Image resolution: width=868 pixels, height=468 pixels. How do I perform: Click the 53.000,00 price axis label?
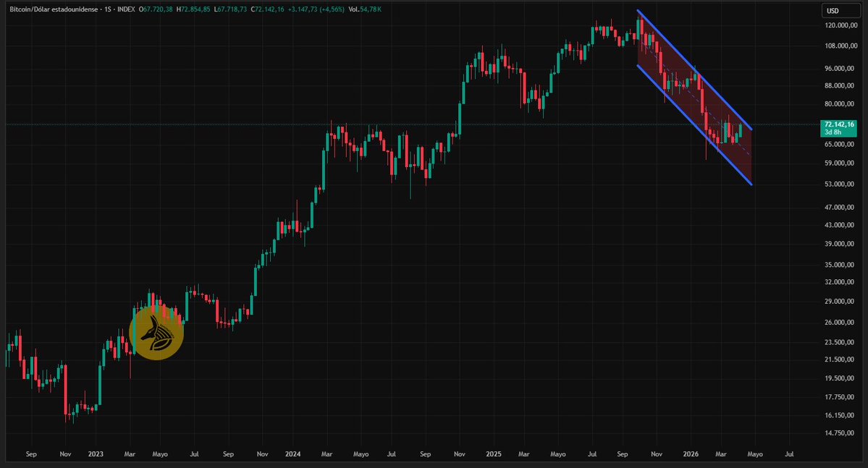point(840,184)
